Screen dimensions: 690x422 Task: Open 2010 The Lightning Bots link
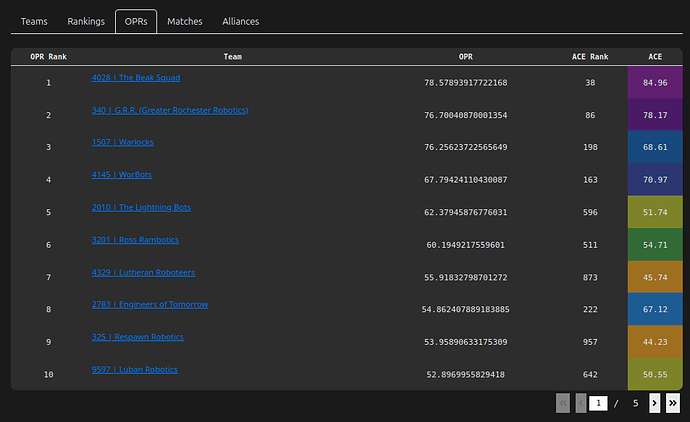click(x=141, y=207)
